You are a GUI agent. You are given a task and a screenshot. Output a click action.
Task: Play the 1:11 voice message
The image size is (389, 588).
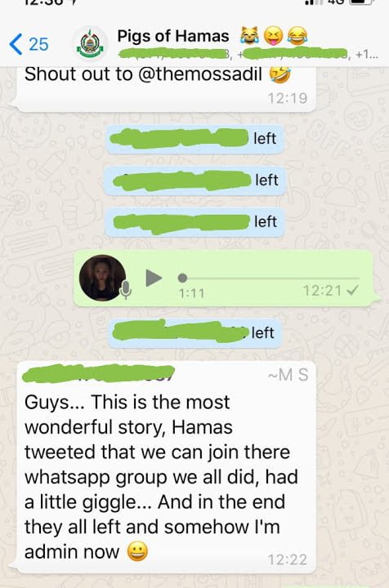pyautogui.click(x=154, y=278)
